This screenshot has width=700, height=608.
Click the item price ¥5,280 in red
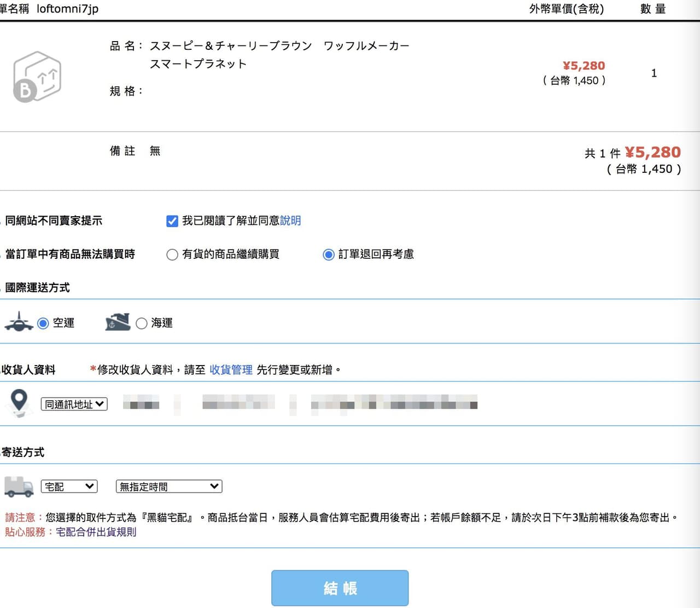(584, 66)
